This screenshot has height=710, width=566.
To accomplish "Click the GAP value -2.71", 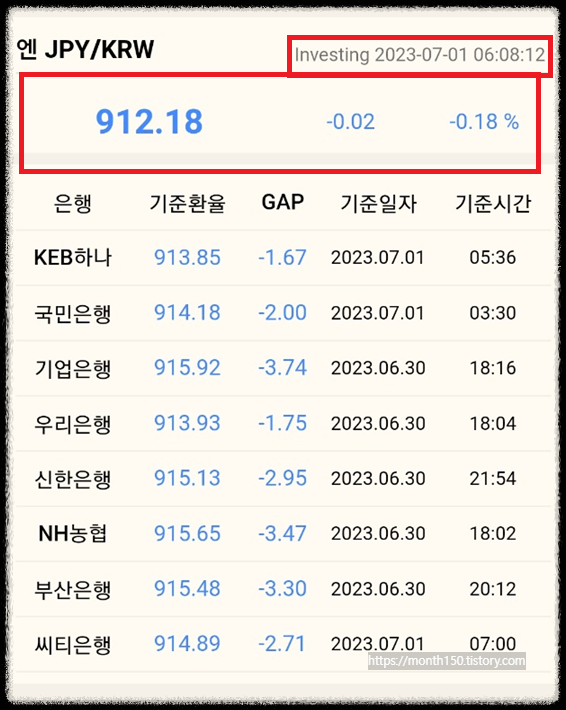I will 283,644.
